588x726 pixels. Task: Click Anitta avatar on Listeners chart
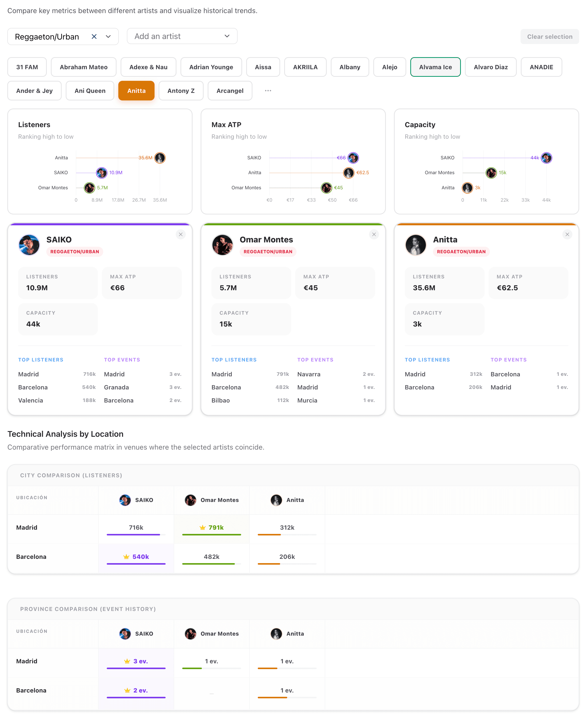click(160, 158)
